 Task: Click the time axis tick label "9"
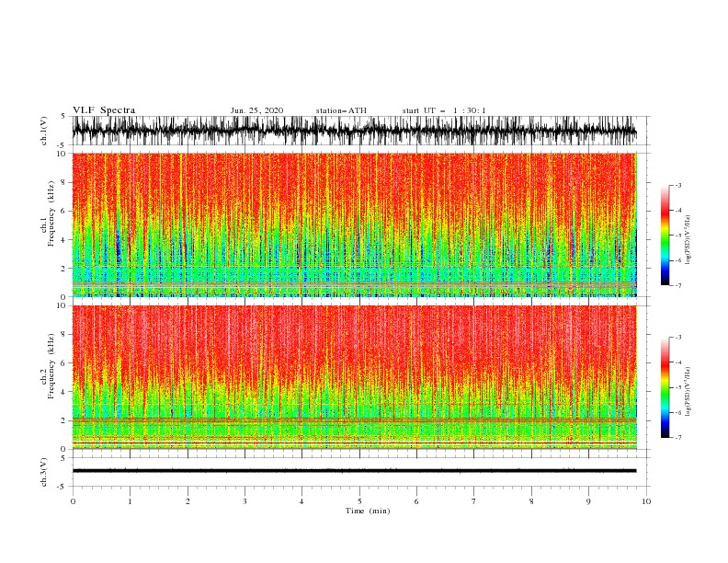[x=588, y=501]
